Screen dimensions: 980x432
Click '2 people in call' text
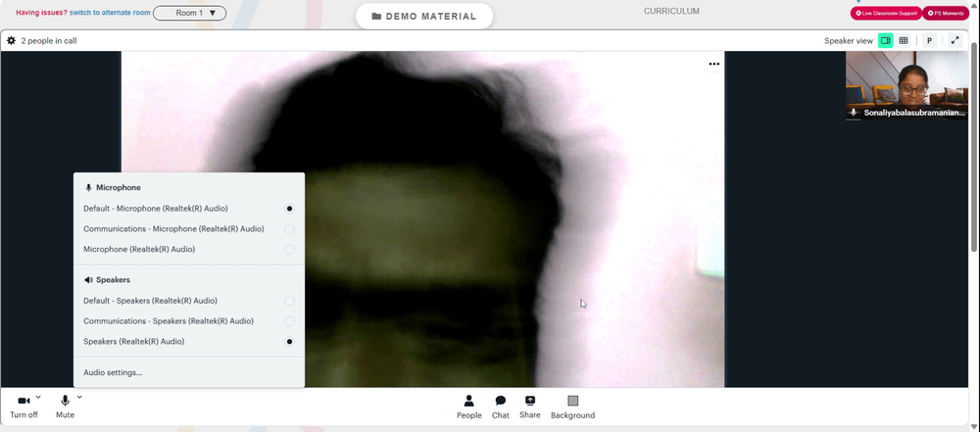[x=49, y=40]
